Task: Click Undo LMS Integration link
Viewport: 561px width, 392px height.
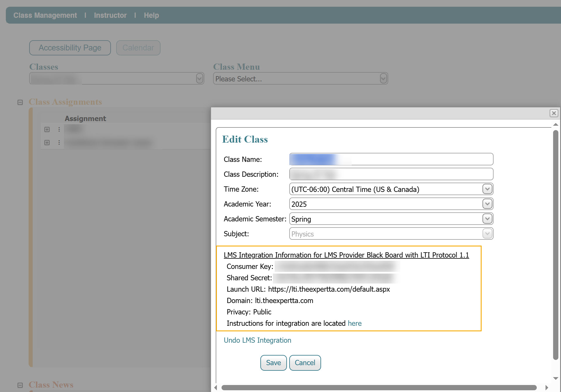Action: pos(257,340)
